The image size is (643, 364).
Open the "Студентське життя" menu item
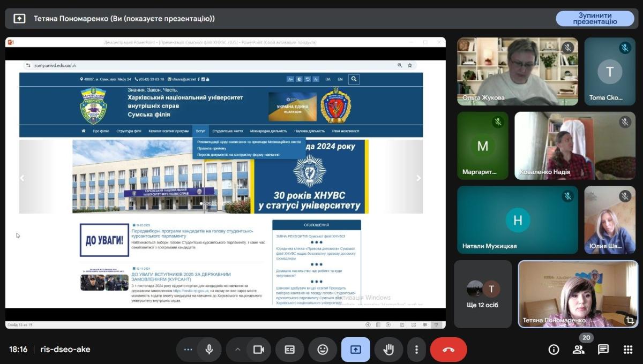click(x=227, y=131)
